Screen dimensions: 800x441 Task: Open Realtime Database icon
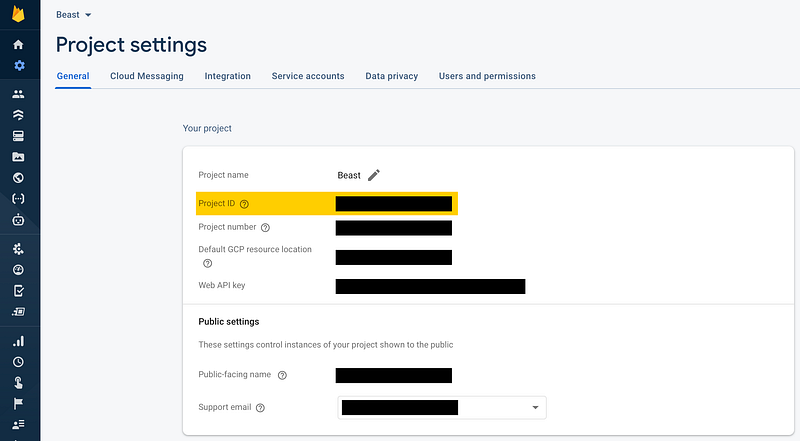[18, 136]
